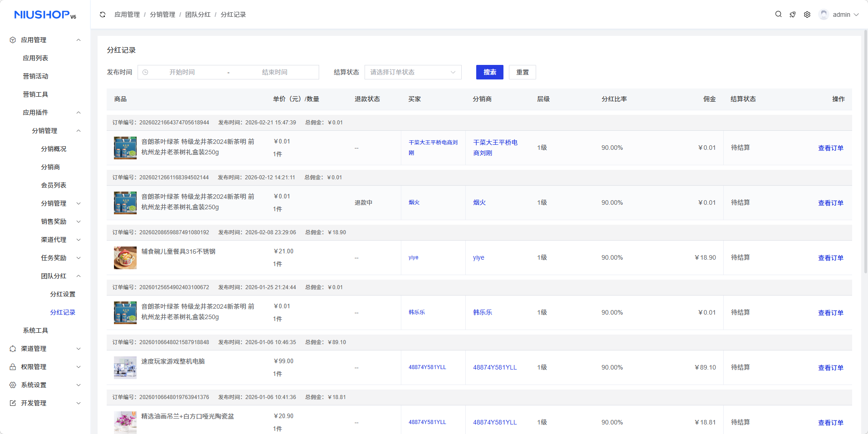Viewport: 868px width, 434px height.
Task: View order for the 辅食碗 row
Action: (830, 258)
